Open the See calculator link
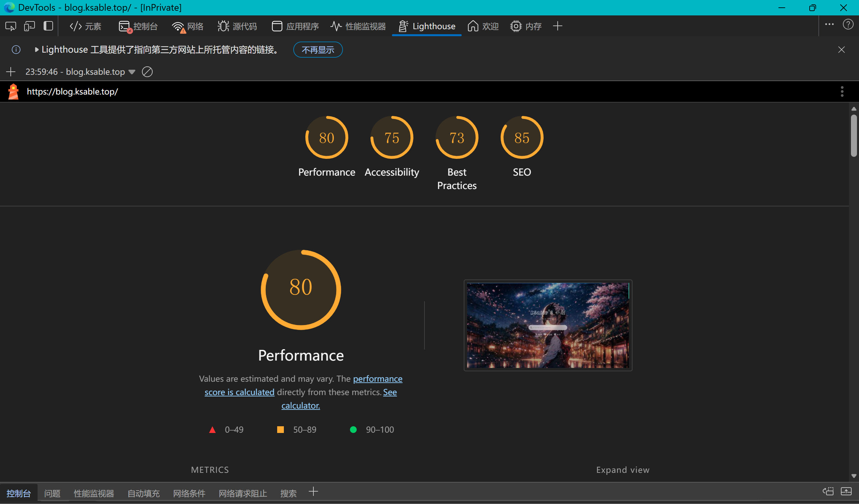Screen dimensions: 859x504 301,405
